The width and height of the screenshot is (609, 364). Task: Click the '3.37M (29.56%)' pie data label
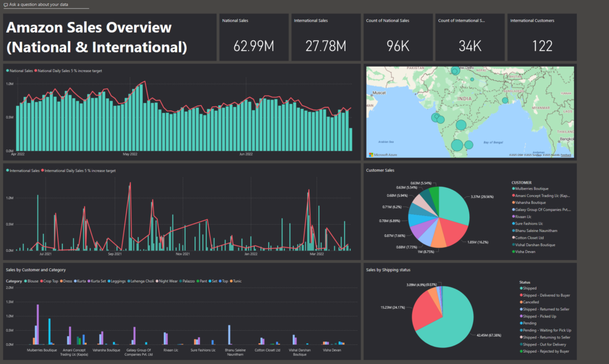482,197
